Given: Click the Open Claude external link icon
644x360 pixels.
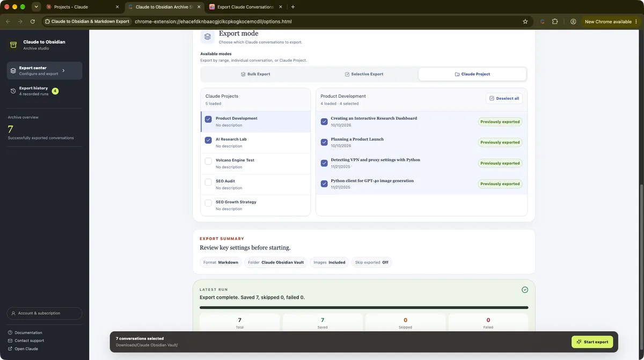Looking at the screenshot, I should tap(10, 349).
